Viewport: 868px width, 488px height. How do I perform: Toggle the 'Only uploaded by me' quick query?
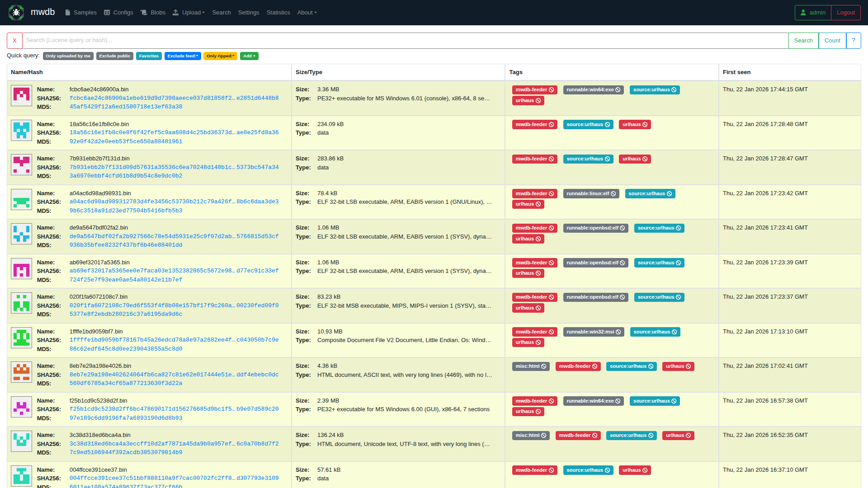click(68, 56)
